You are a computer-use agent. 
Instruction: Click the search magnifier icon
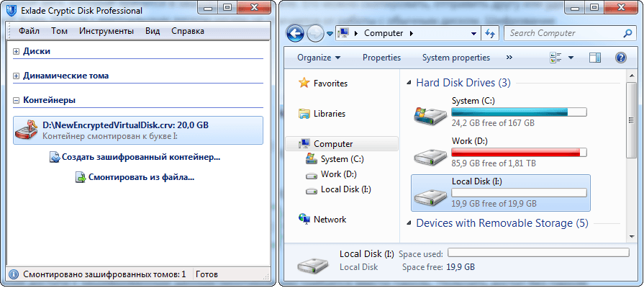click(x=628, y=33)
